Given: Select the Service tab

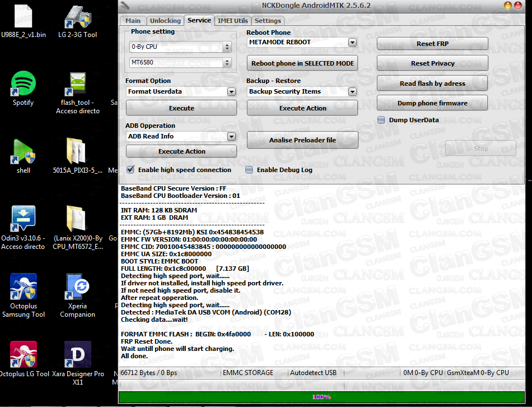Looking at the screenshot, I should click(199, 20).
